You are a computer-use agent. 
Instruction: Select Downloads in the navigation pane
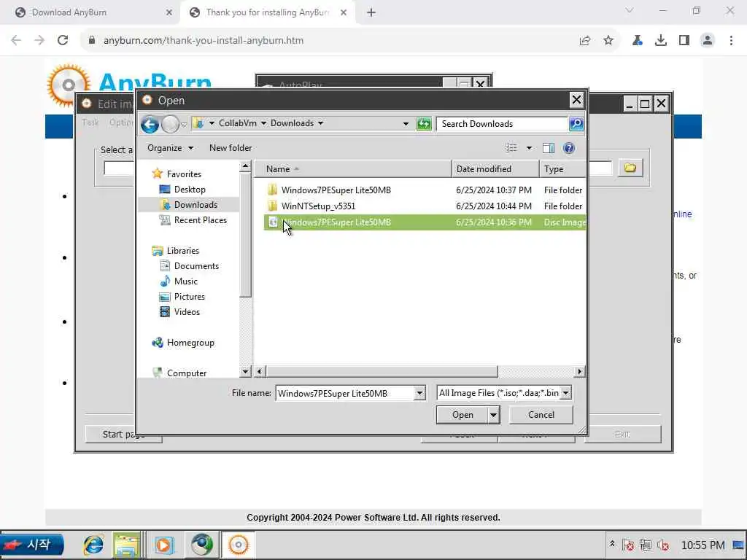pos(196,205)
